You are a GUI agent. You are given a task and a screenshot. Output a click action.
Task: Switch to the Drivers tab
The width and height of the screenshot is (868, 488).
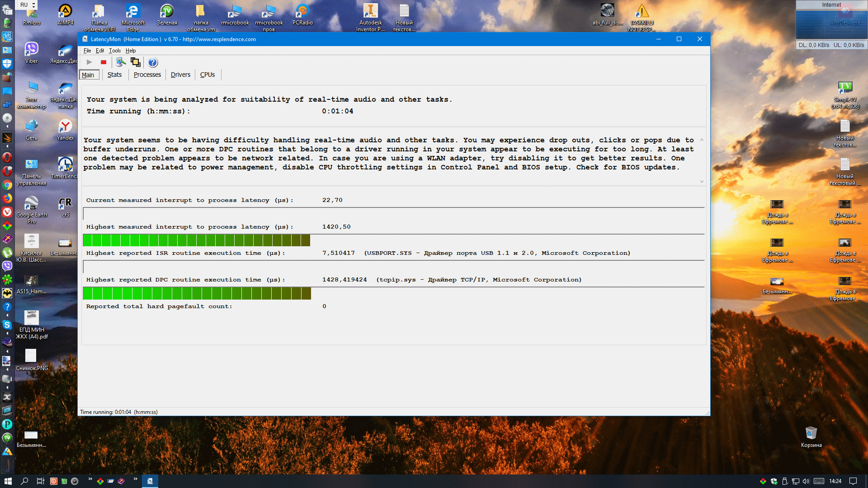pos(180,75)
